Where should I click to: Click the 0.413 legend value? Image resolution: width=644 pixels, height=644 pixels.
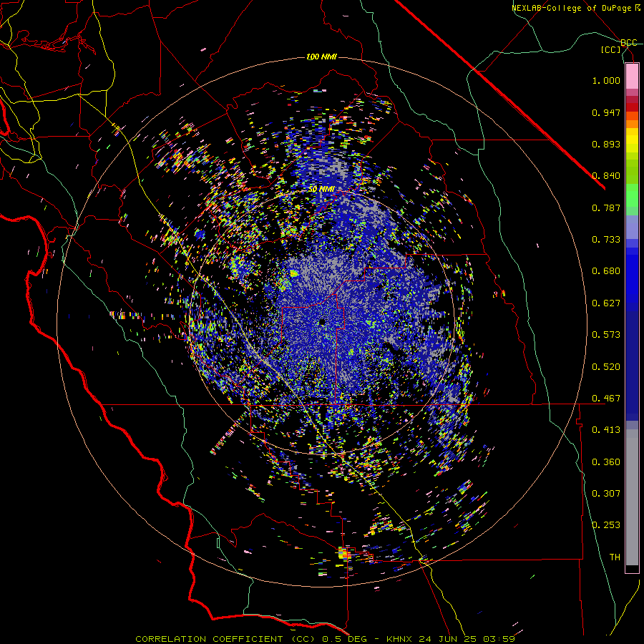(606, 430)
